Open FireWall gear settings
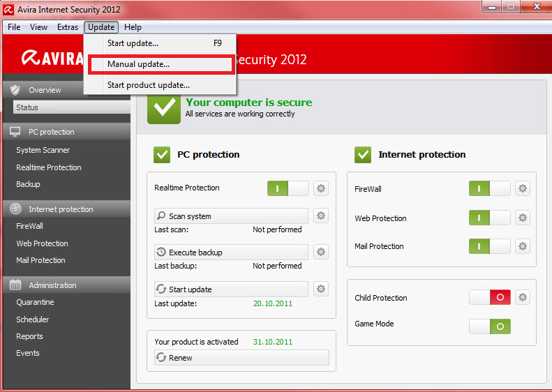Viewport: 552px width, 392px height. coord(523,188)
